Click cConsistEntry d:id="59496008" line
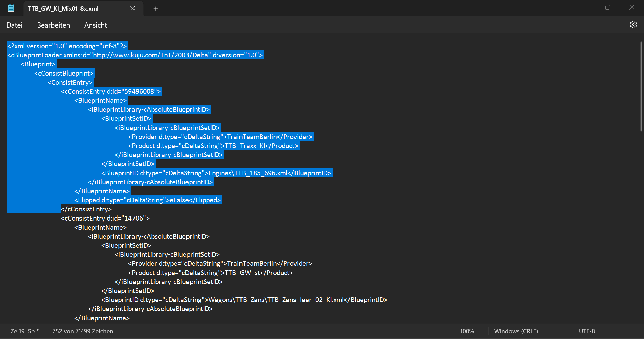The width and height of the screenshot is (644, 339). pyautogui.click(x=111, y=91)
